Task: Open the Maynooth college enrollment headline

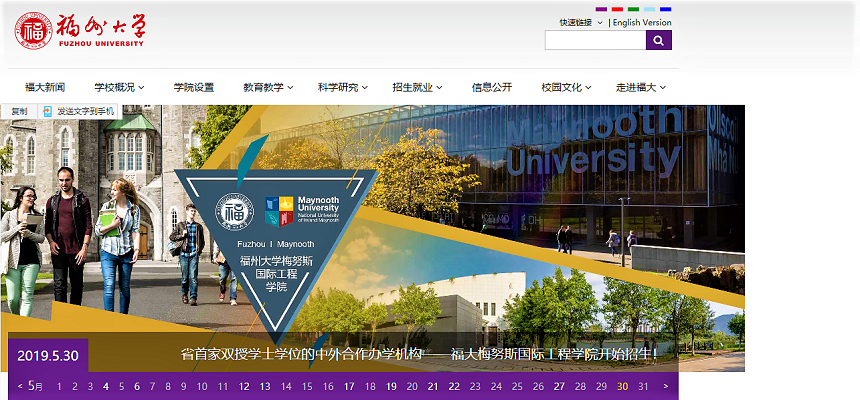Action: pyautogui.click(x=420, y=354)
